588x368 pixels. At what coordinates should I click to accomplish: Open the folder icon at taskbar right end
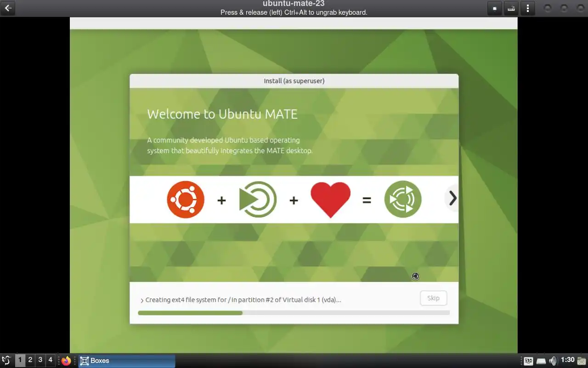[582, 361]
